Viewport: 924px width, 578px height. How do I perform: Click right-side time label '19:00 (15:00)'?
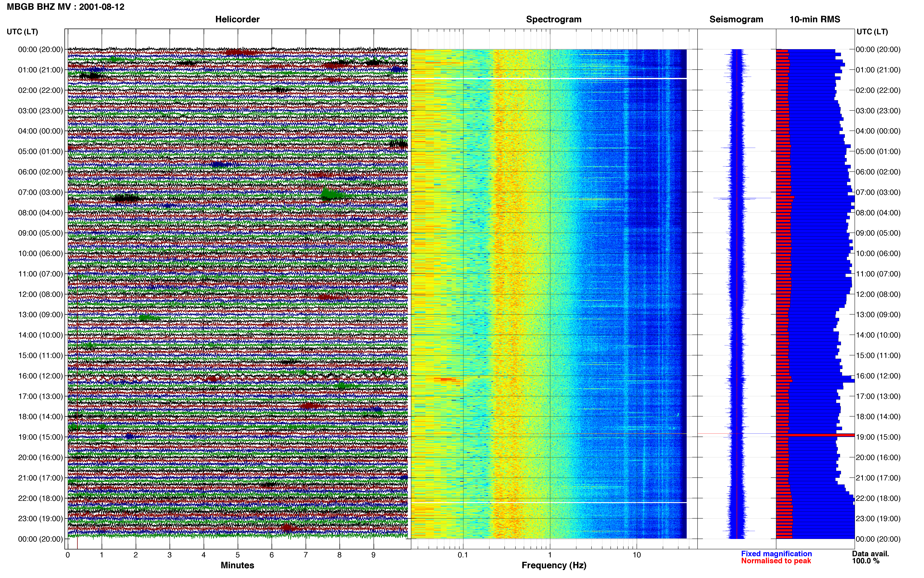tap(878, 437)
